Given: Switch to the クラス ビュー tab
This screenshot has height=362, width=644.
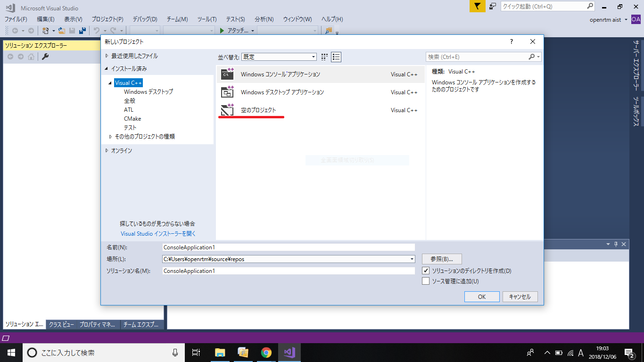Looking at the screenshot, I should point(61,324).
